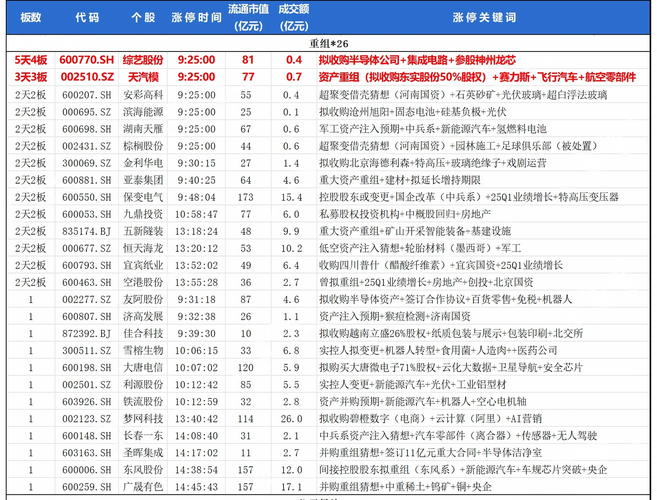Select stock code 872392.BJ
The image size is (657, 500).
click(87, 334)
